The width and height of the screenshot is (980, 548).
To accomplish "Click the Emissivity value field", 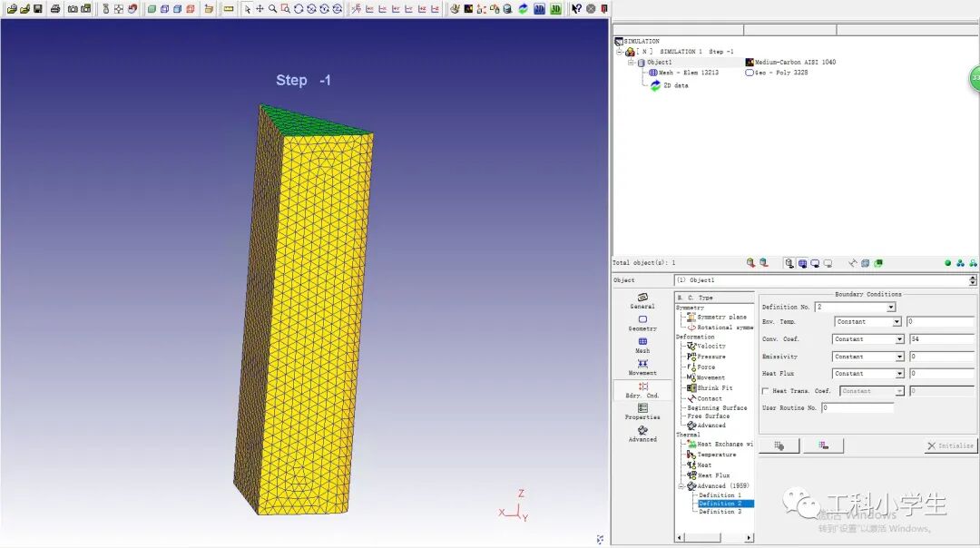I will pyautogui.click(x=941, y=357).
